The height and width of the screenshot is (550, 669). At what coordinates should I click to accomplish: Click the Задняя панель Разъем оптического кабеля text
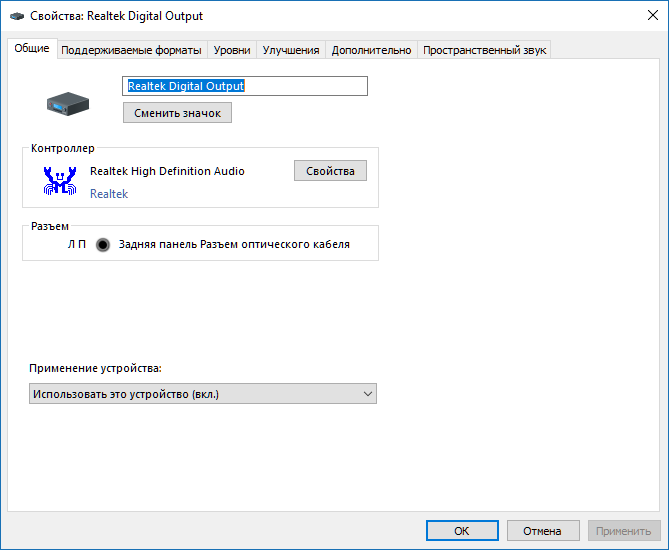pos(234,244)
